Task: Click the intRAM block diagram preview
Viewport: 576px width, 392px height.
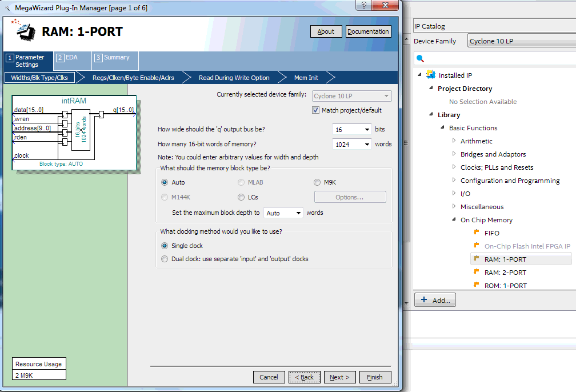Action: [74, 133]
